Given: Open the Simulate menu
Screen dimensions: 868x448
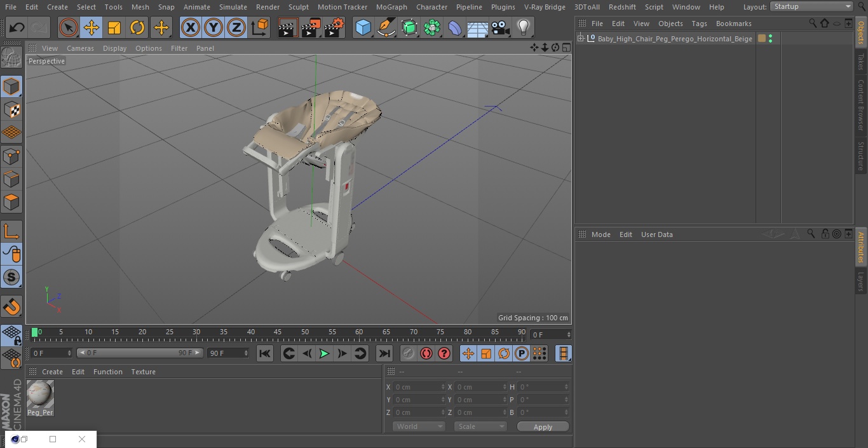Looking at the screenshot, I should [x=233, y=7].
